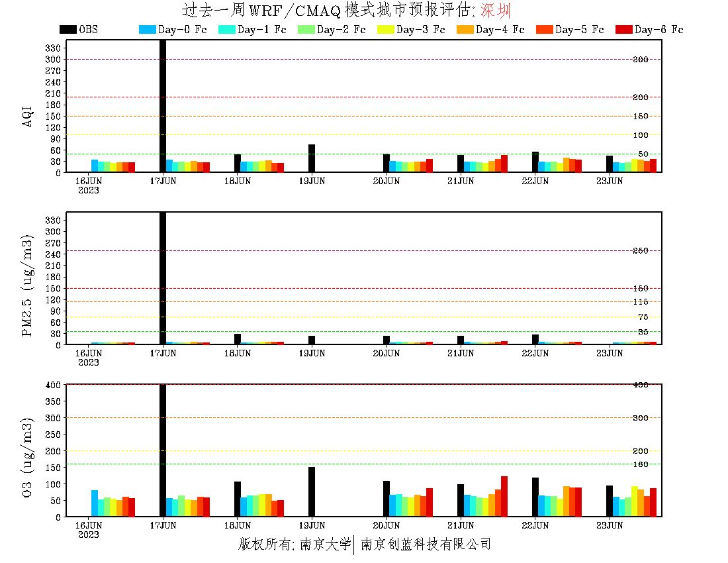Click the tall black 17JUN bar in AQI chart

tap(163, 106)
